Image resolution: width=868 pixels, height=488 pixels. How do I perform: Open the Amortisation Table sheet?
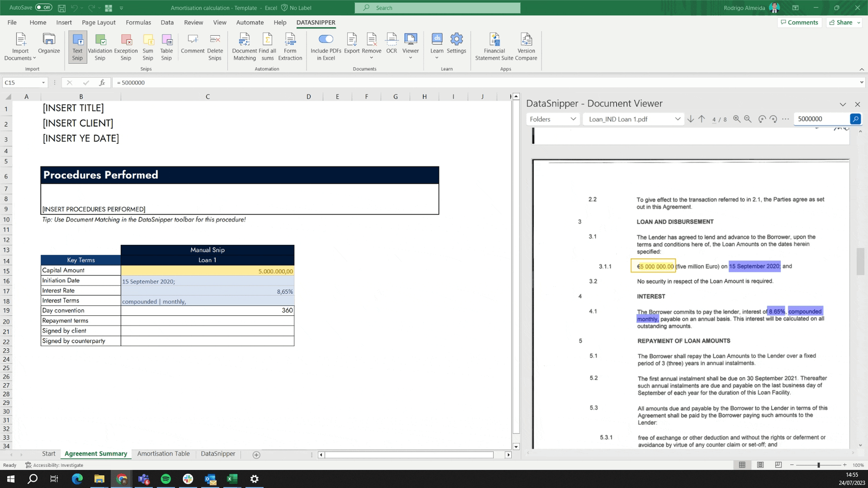[x=163, y=454]
